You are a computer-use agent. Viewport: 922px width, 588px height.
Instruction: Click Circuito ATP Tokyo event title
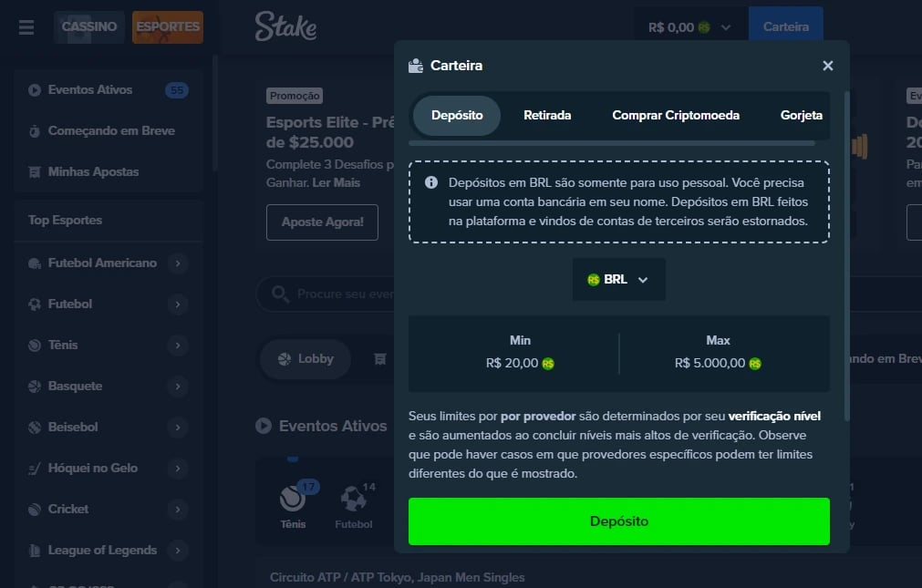click(397, 577)
